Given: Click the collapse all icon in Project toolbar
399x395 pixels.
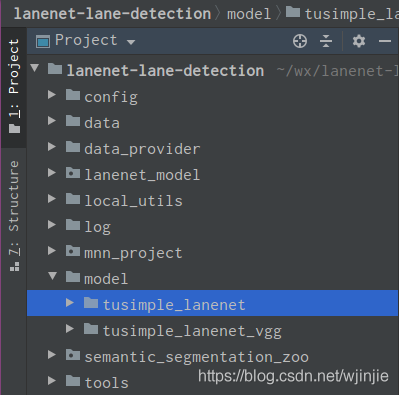Looking at the screenshot, I should point(326,41).
